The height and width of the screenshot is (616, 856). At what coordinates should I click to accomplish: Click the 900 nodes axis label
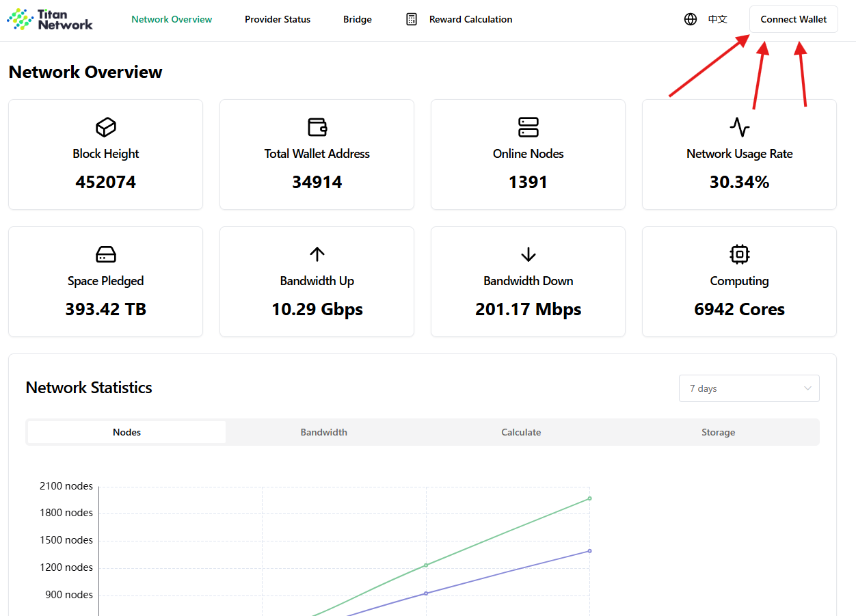(69, 595)
